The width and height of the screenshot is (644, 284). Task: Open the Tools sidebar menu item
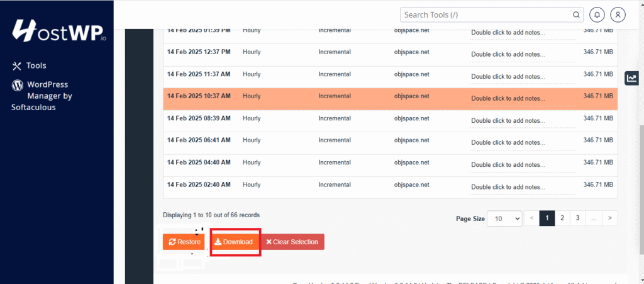36,65
